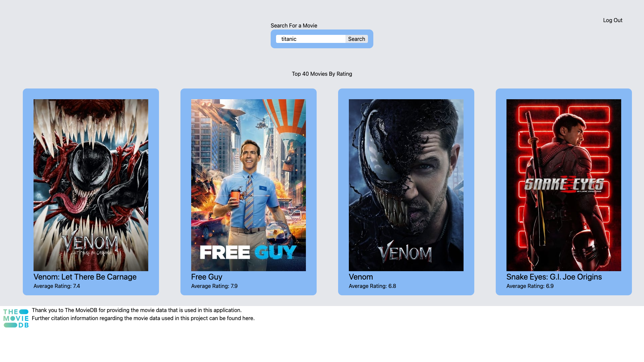The image size is (644, 362).
Task: Open the Venom: Let There Be Carnage poster
Action: 91,185
